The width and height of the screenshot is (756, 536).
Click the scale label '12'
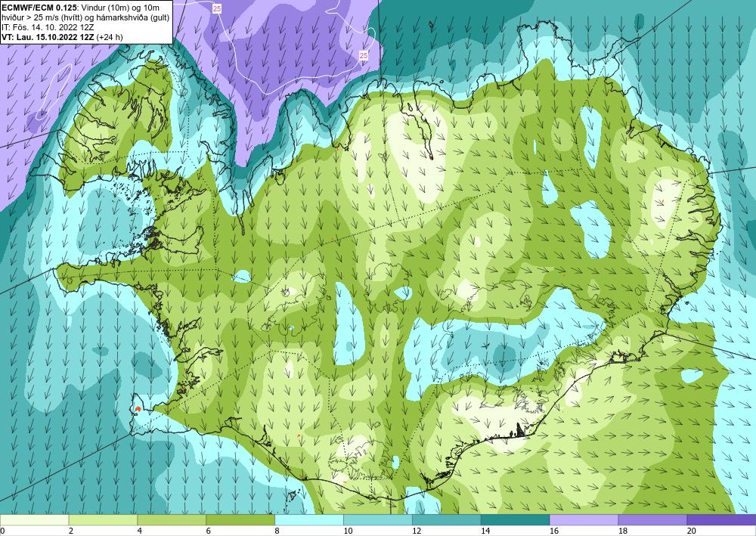tap(417, 531)
